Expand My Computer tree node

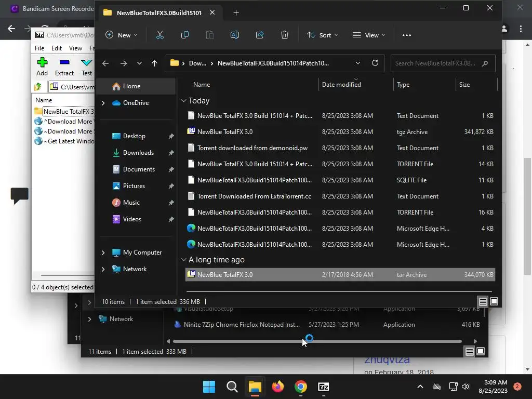[x=103, y=252]
